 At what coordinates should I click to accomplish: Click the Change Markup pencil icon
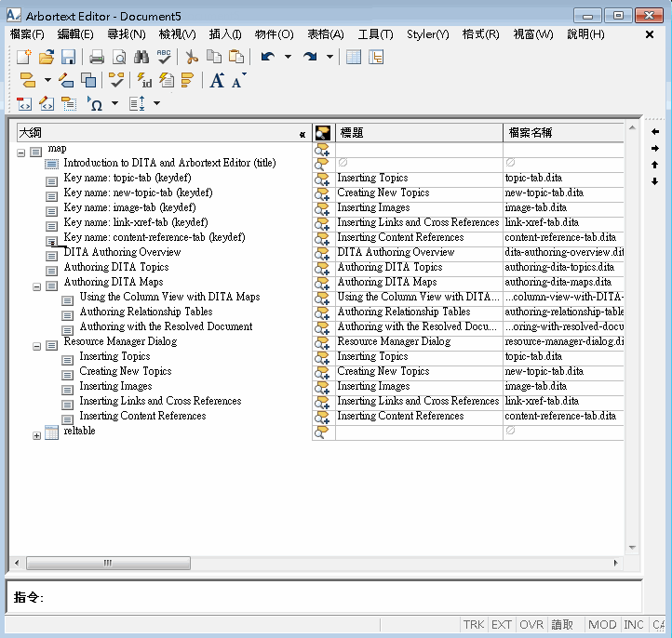pyautogui.click(x=66, y=80)
